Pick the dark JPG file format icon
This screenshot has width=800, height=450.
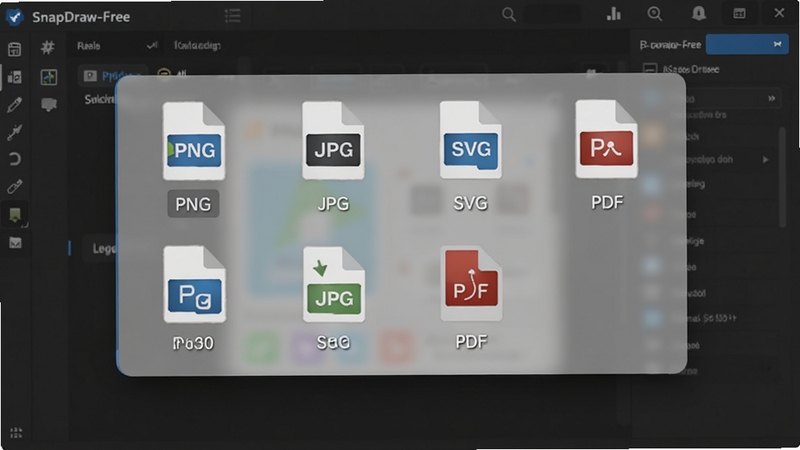333,140
